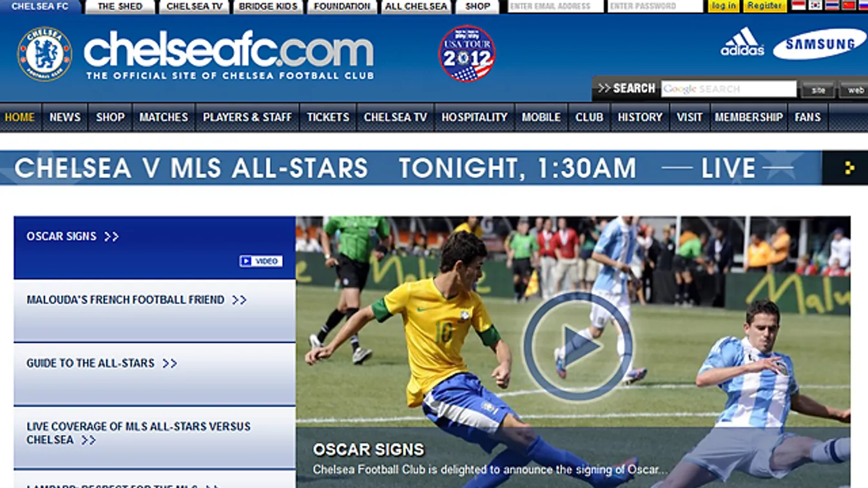Screen dimensions: 868x488
Task: Open the Visit menu
Action: tap(690, 117)
